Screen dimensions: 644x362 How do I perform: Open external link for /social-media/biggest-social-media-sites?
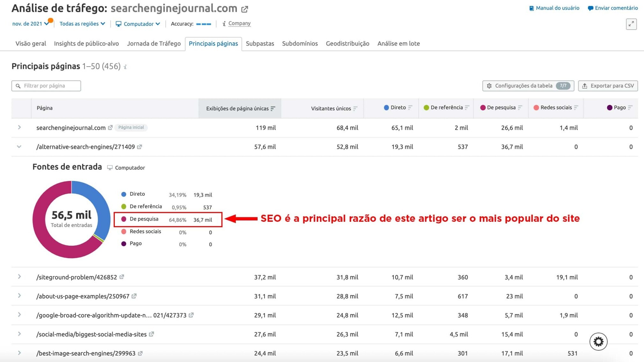(151, 334)
